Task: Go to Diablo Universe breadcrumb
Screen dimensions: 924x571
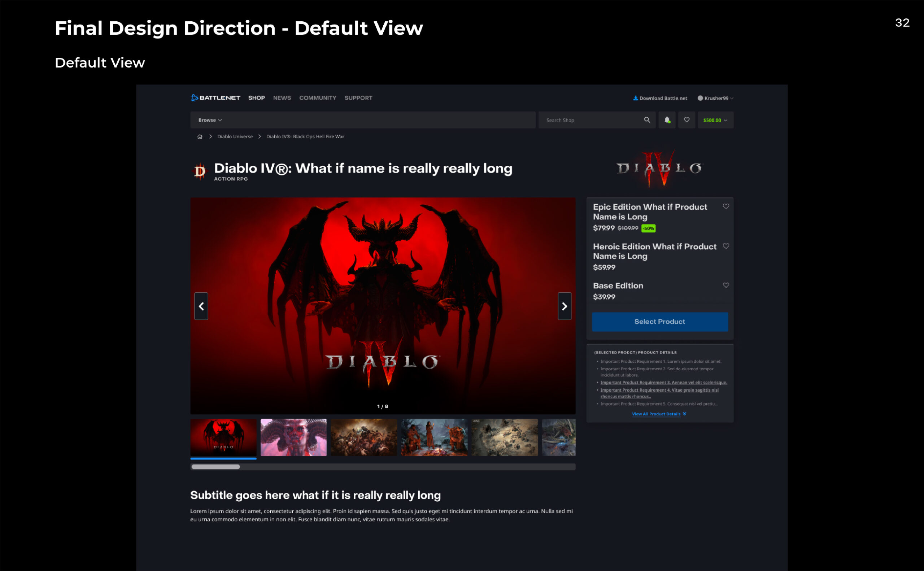Action: click(x=235, y=136)
